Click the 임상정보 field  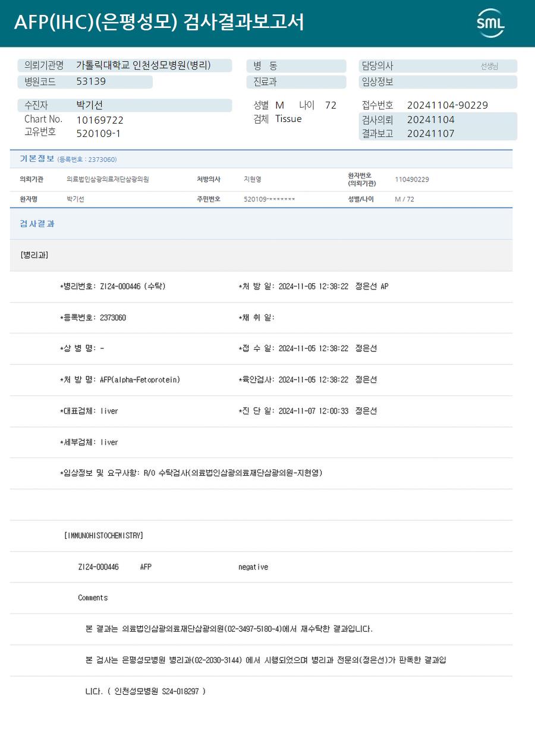coord(438,82)
